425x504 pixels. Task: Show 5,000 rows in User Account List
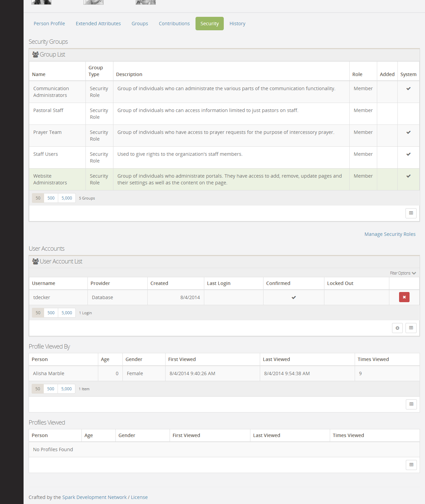pos(67,313)
